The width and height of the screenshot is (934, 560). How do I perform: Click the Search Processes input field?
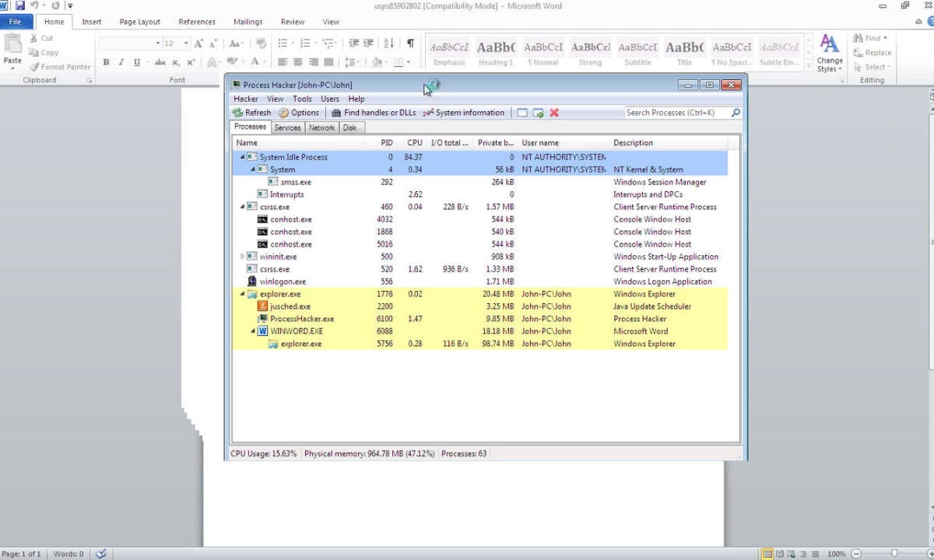pyautogui.click(x=676, y=113)
